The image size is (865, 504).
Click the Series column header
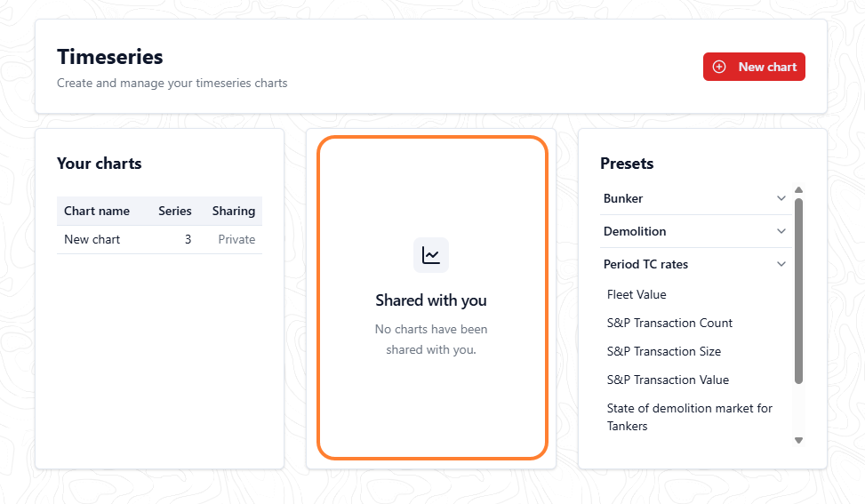click(x=175, y=212)
